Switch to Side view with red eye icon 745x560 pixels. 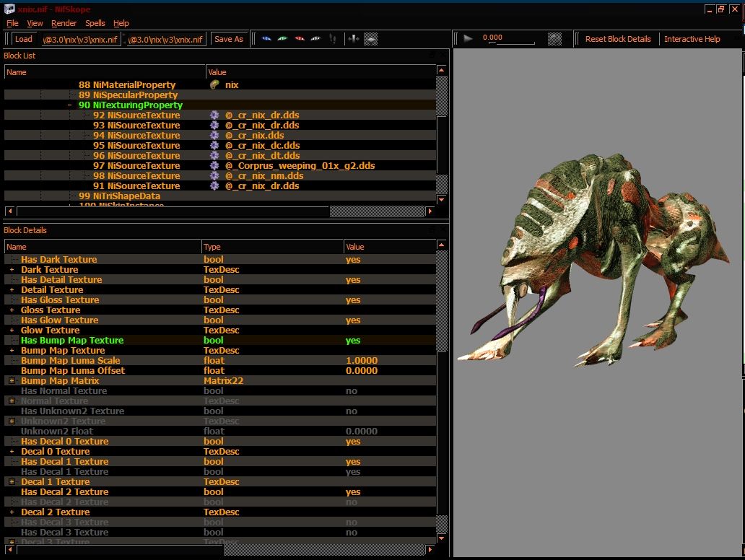coord(300,39)
